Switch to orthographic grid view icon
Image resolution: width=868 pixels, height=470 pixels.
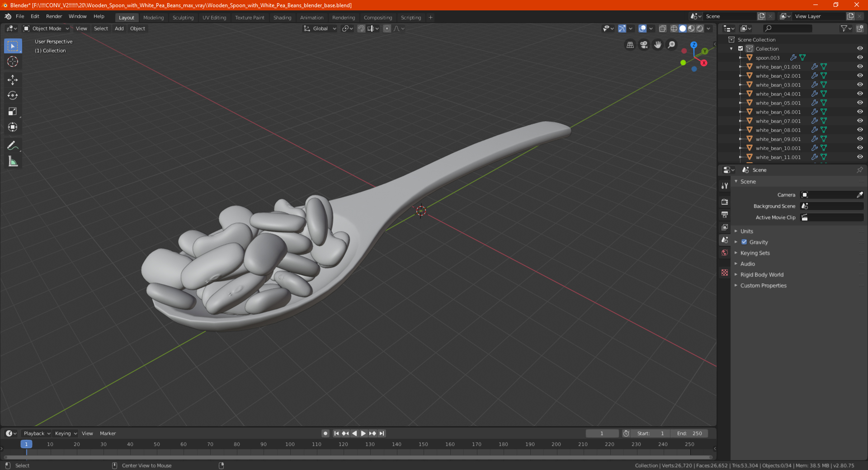coord(630,45)
